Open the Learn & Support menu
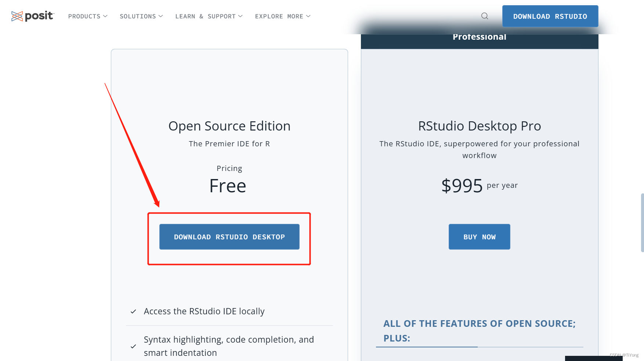The height and width of the screenshot is (361, 644). (x=209, y=16)
